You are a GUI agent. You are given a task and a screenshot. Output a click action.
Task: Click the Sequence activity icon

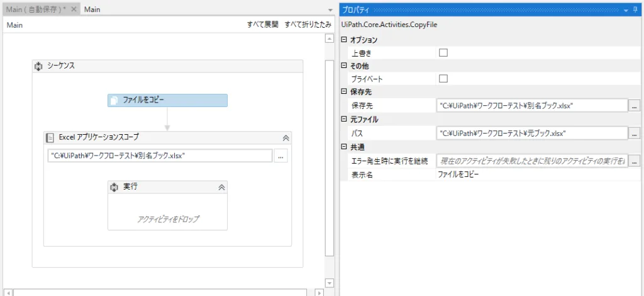click(x=38, y=66)
